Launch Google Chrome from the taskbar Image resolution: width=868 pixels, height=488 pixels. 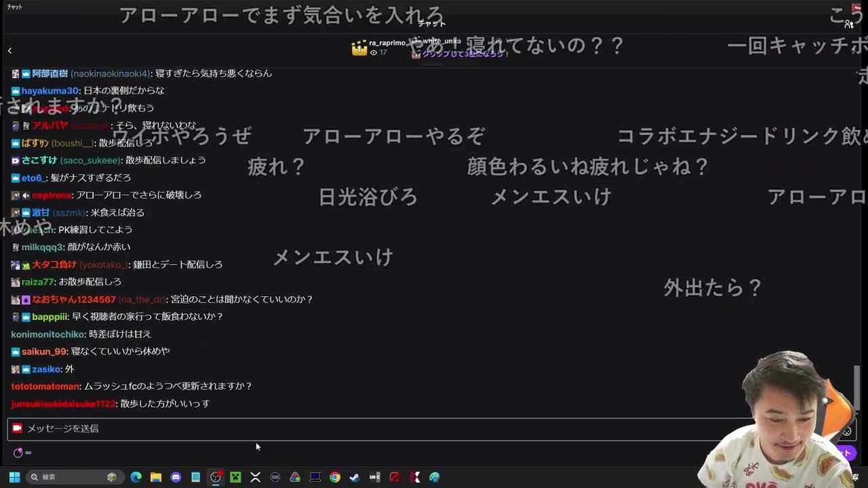(x=335, y=477)
